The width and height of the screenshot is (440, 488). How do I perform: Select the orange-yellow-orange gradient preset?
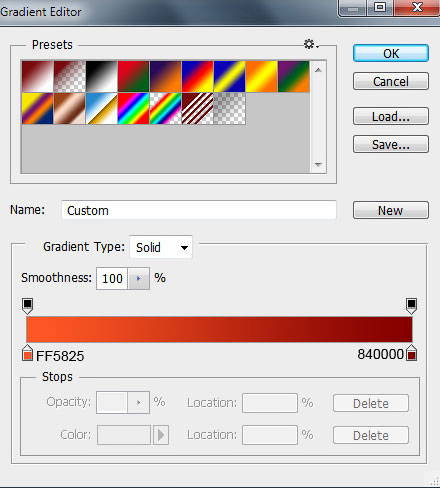coord(261,76)
